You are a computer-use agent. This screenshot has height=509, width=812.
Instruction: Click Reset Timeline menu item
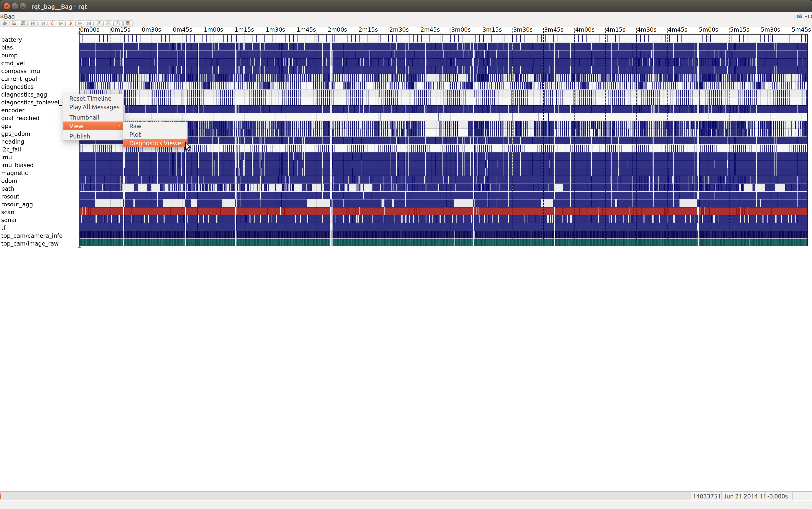[x=90, y=98]
